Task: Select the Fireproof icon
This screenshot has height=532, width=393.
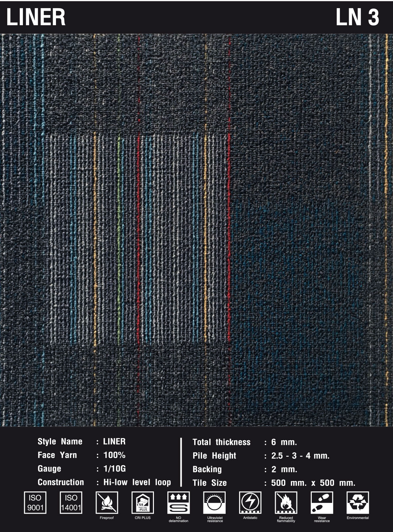Action: (107, 503)
